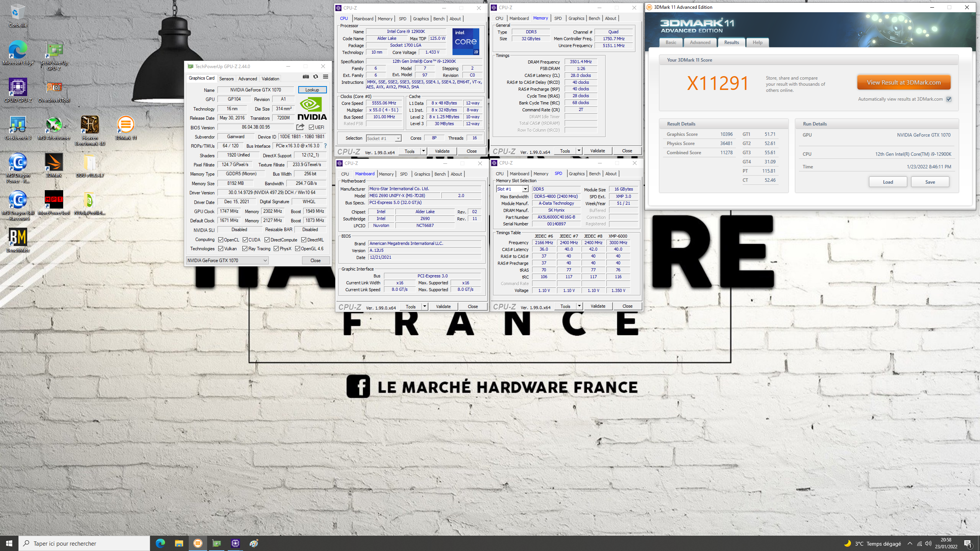Click Validate in CPU-Z Mainboard window

point(443,306)
